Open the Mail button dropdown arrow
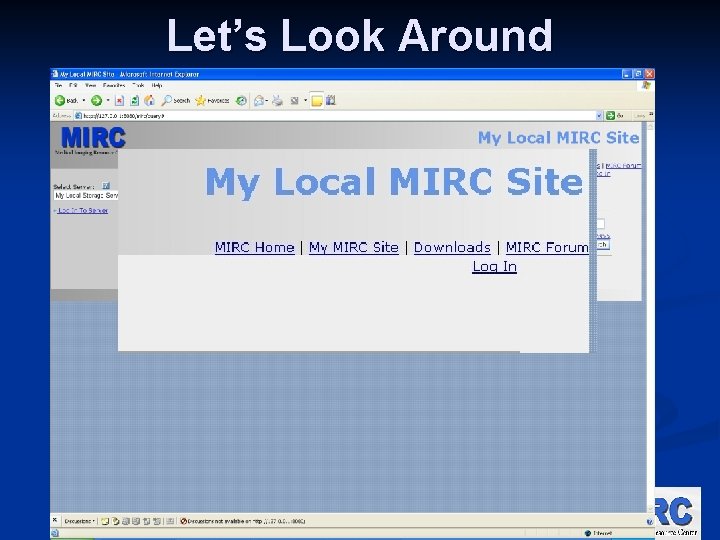Viewport: 720px width, 540px height. pos(267,101)
